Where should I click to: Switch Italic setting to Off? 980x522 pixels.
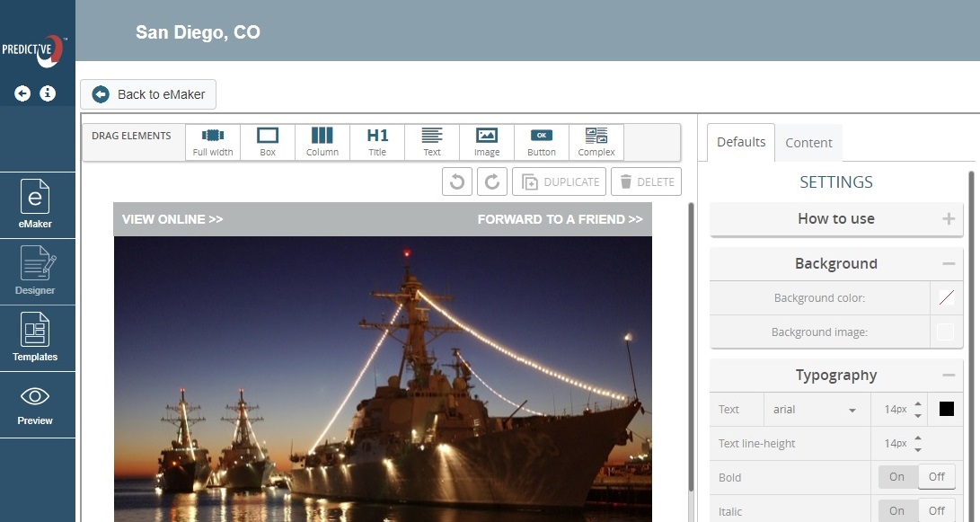(937, 510)
